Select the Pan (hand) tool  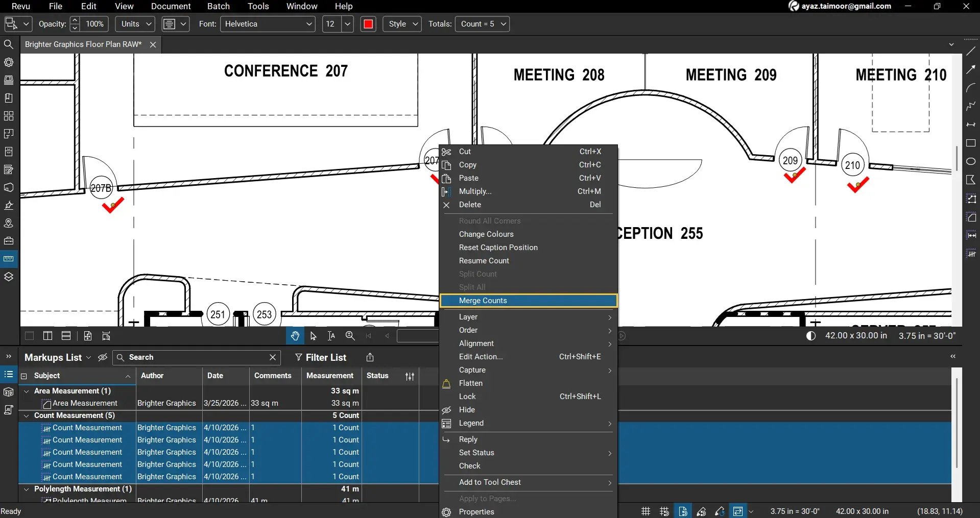tap(295, 336)
